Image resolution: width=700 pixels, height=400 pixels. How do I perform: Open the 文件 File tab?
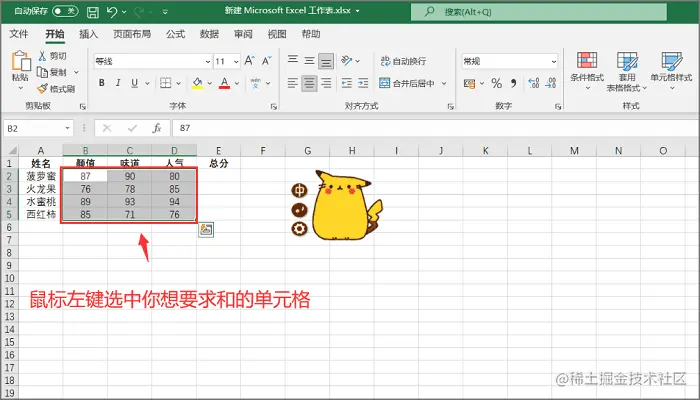[19, 34]
